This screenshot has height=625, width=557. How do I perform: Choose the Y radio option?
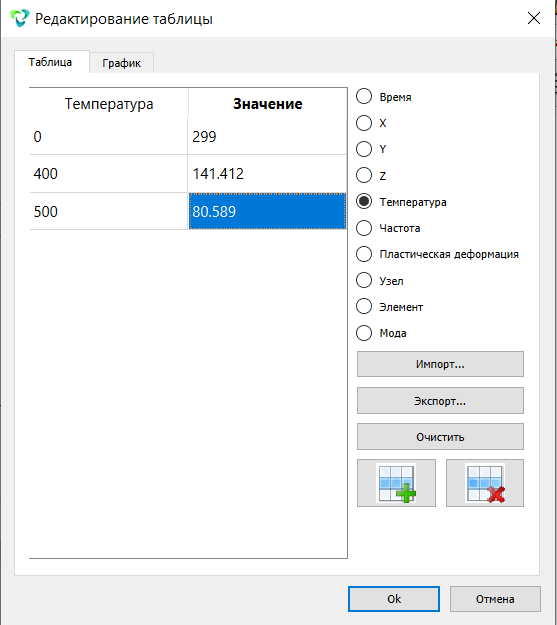pyautogui.click(x=364, y=149)
